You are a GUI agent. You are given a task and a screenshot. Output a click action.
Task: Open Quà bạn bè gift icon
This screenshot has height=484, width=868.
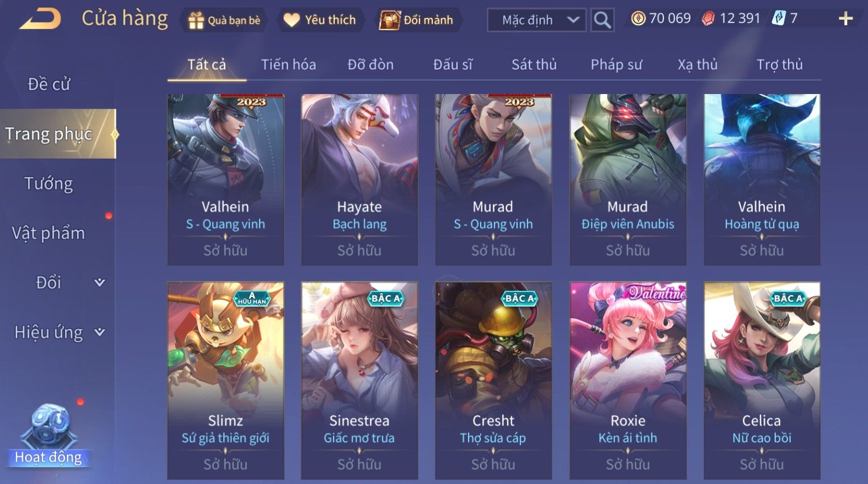[196, 20]
